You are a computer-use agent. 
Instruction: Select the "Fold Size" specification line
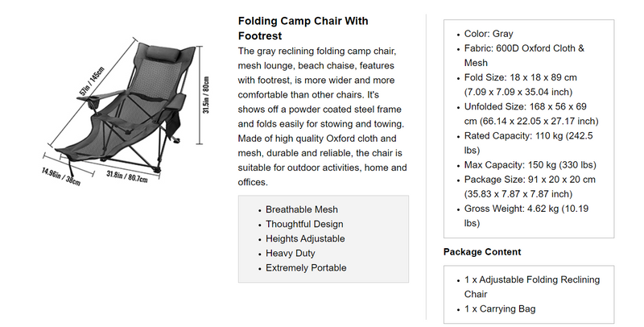pyautogui.click(x=521, y=85)
